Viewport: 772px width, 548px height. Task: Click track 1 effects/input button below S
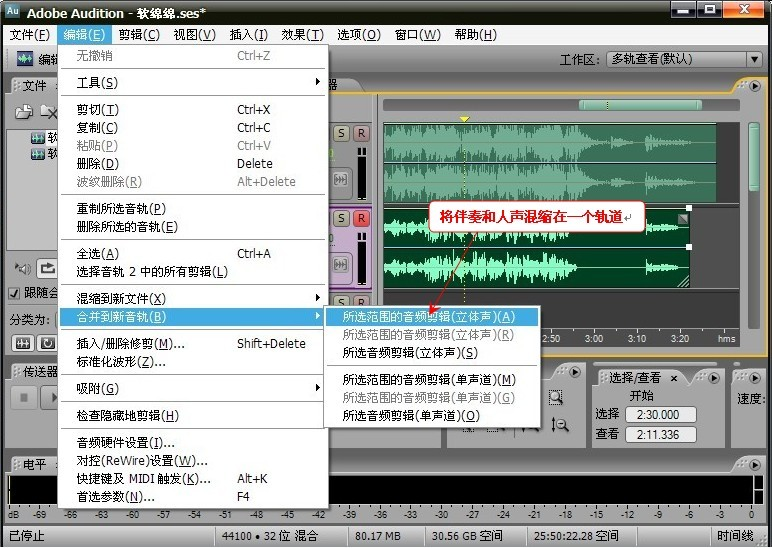click(x=341, y=179)
